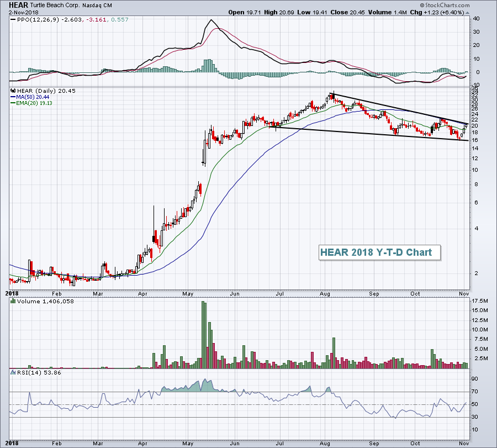This screenshot has height=448, width=497.
Task: Click the Turtle Beach Corp. company name
Action: 55,6
